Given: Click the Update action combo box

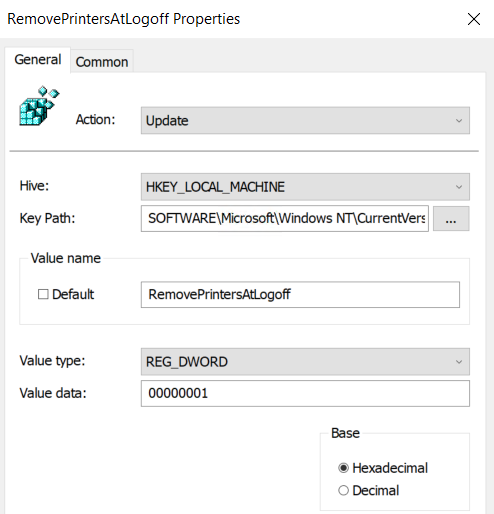Looking at the screenshot, I should pos(305,121).
